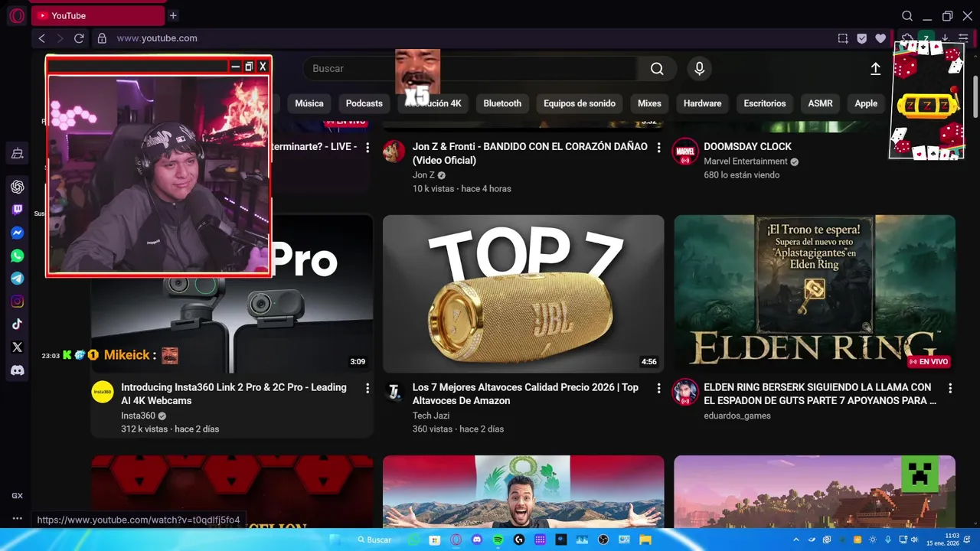Click the site lock security icon

pyautogui.click(x=101, y=38)
